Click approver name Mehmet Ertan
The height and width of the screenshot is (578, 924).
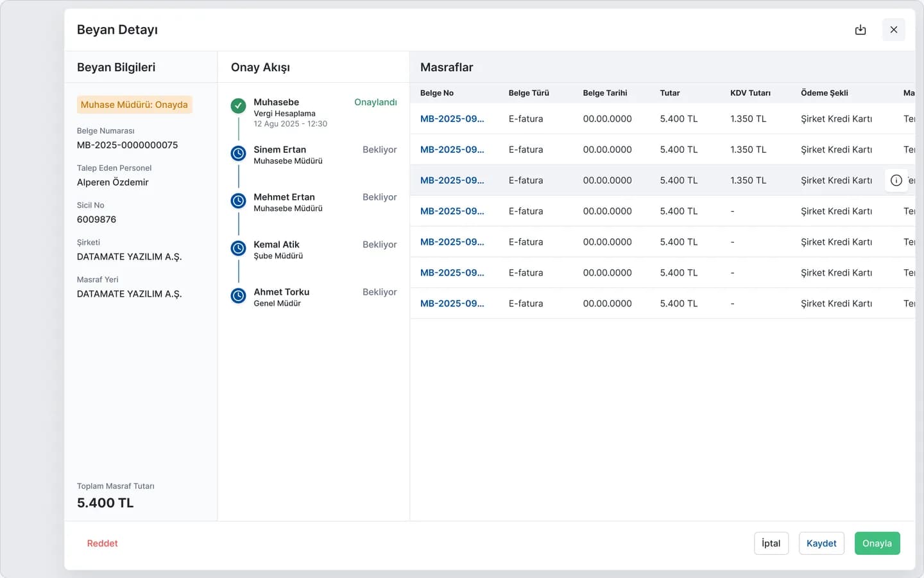point(284,197)
